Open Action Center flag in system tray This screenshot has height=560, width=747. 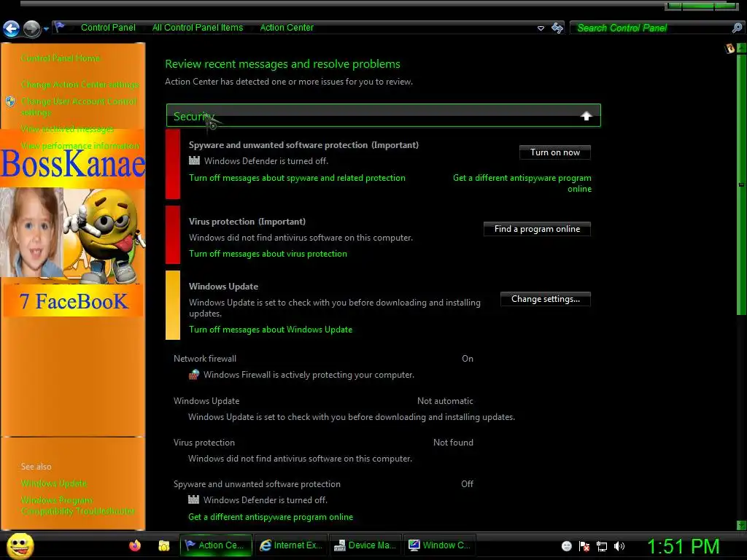[x=584, y=546]
